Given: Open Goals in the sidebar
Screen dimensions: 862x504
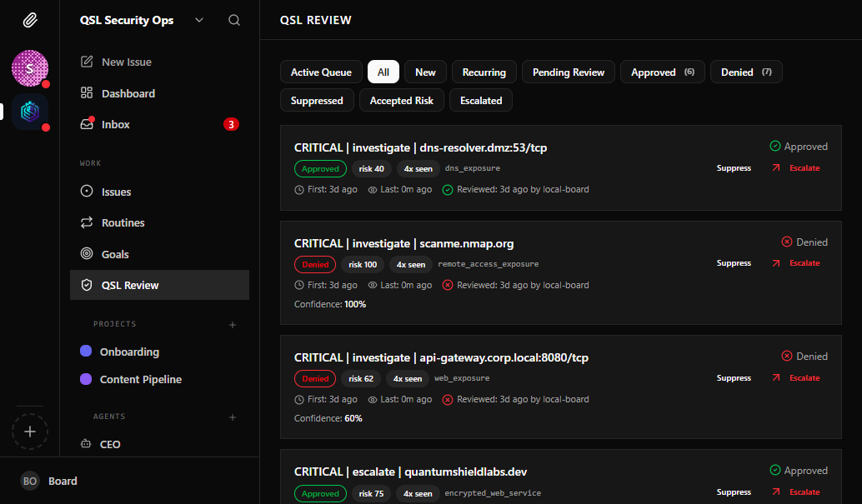Looking at the screenshot, I should (159, 254).
